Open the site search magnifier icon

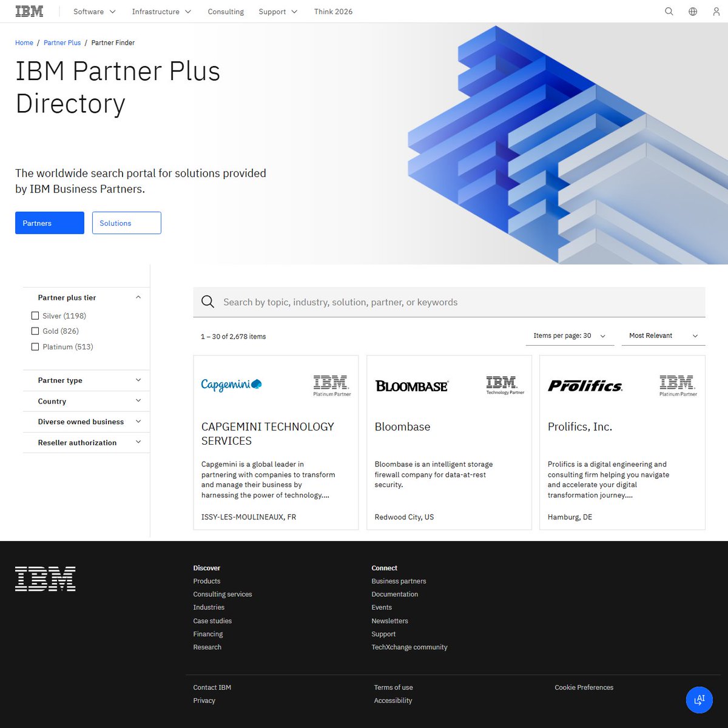[669, 12]
